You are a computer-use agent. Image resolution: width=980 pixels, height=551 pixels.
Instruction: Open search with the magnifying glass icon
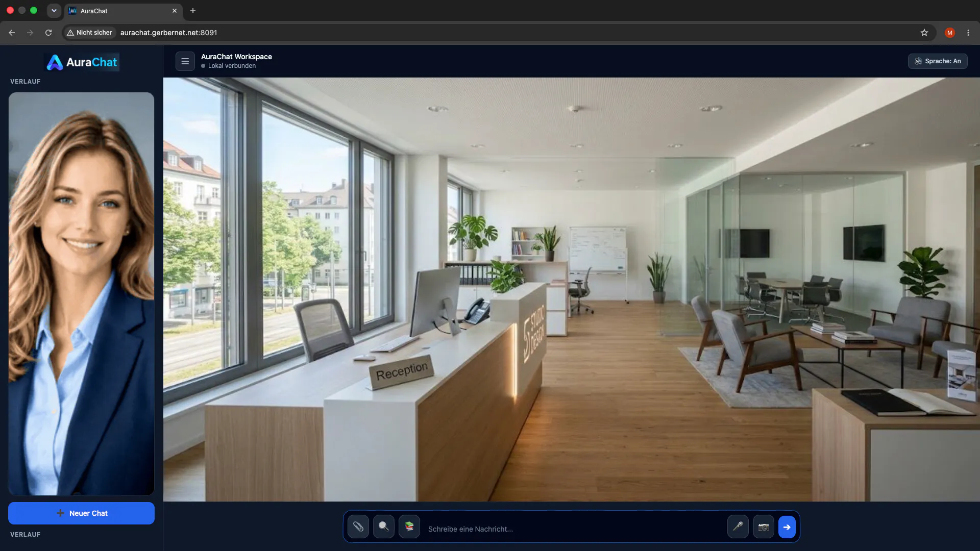pyautogui.click(x=384, y=527)
